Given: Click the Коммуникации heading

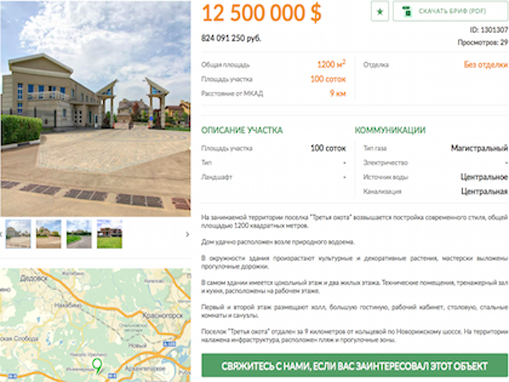Looking at the screenshot, I should click(390, 130).
